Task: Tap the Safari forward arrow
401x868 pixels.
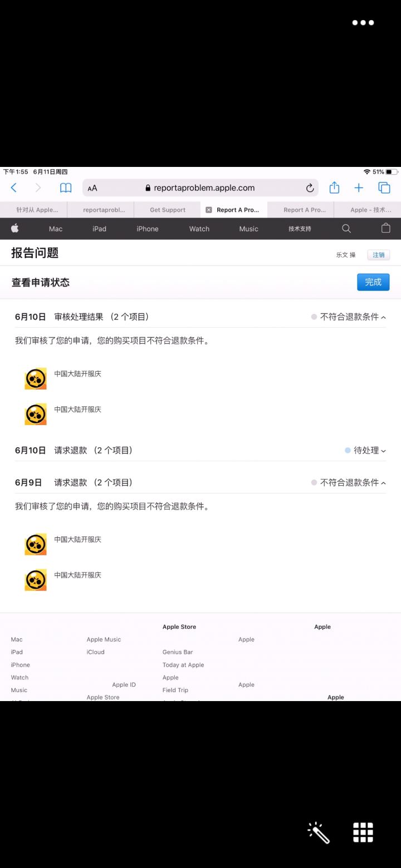Action: click(38, 188)
